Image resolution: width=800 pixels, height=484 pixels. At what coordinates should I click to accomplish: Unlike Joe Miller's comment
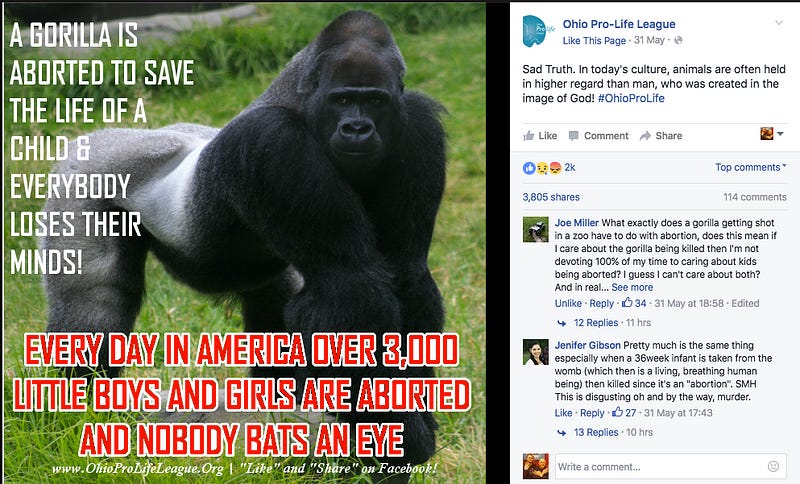point(568,303)
